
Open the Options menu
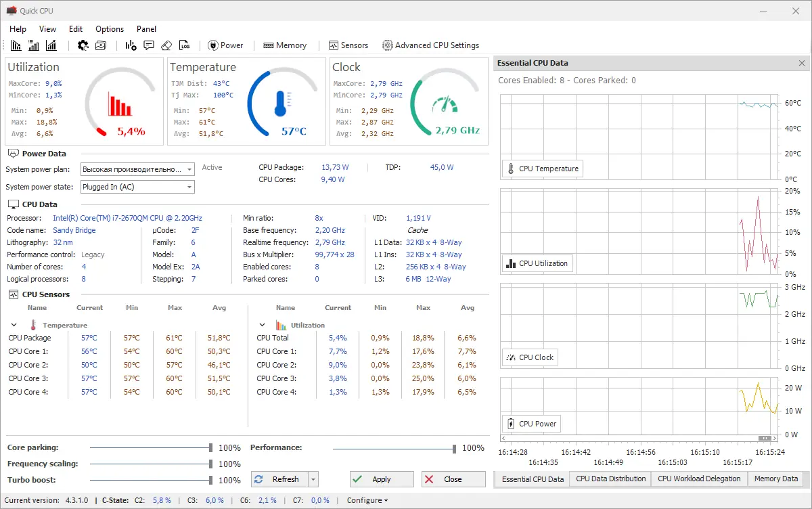pyautogui.click(x=110, y=29)
